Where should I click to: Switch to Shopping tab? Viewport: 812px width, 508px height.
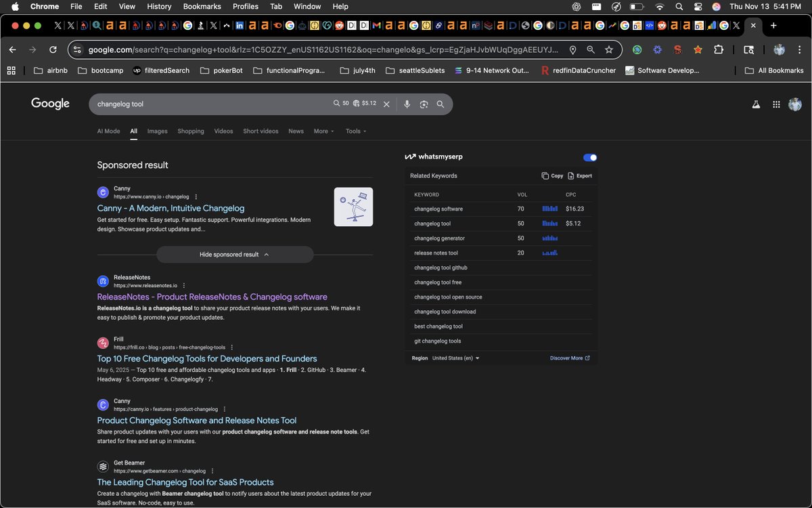[191, 131]
